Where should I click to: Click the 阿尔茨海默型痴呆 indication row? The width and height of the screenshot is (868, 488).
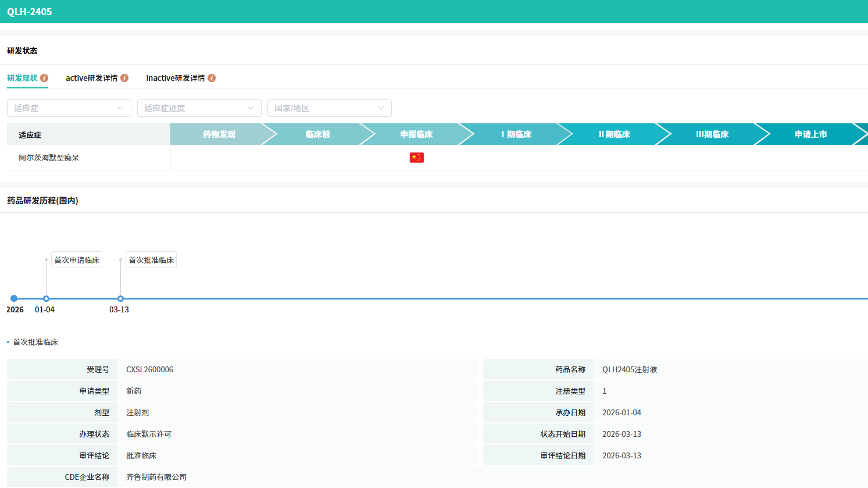coord(49,158)
